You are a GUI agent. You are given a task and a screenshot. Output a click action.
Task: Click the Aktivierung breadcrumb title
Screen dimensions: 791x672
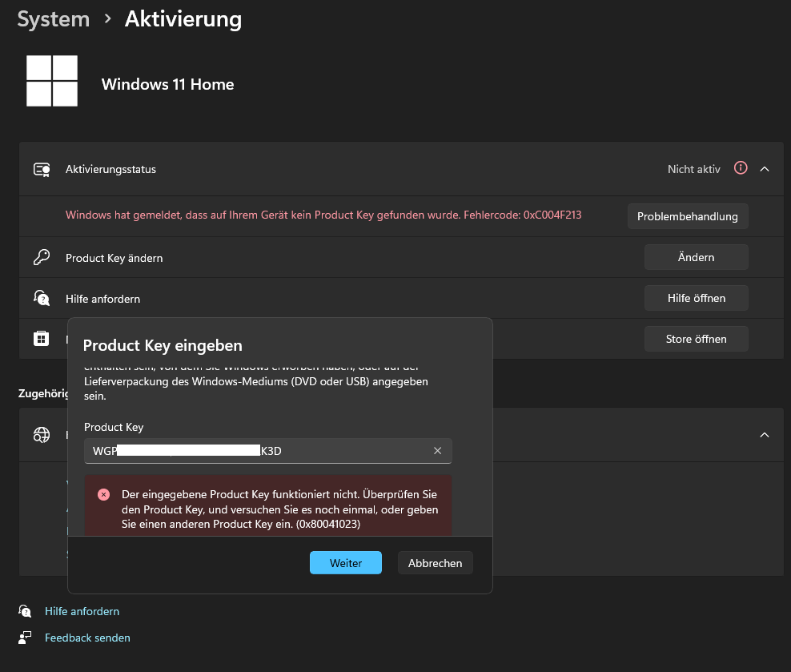pyautogui.click(x=183, y=19)
